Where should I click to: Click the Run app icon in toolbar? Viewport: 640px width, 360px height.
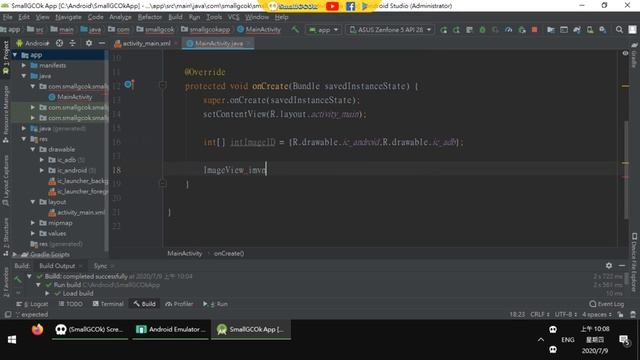(x=444, y=30)
